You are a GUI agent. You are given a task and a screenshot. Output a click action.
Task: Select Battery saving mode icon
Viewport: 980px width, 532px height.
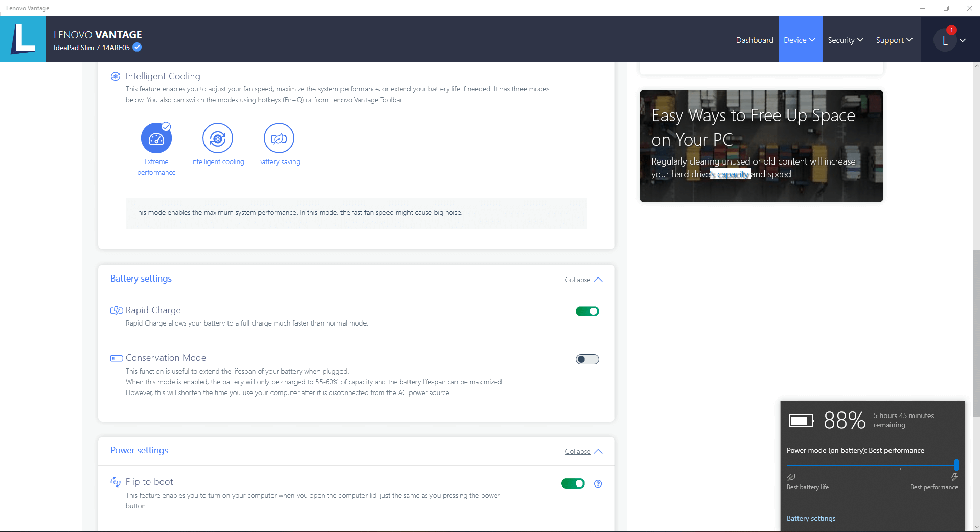[279, 138]
